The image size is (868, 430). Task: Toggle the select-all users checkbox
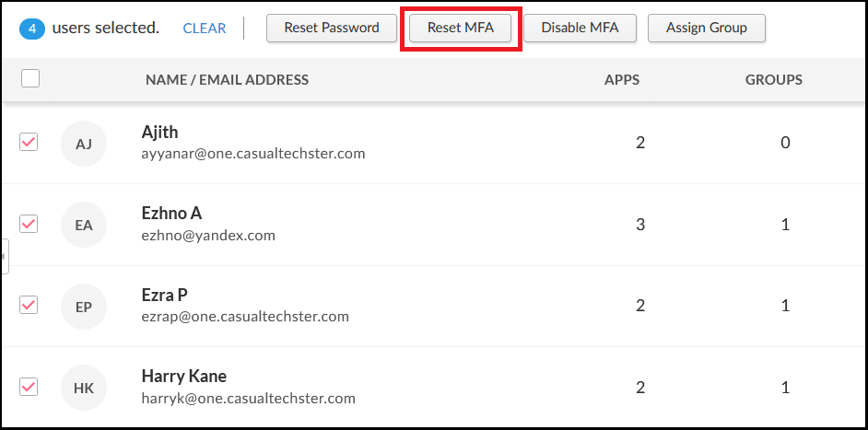(30, 79)
